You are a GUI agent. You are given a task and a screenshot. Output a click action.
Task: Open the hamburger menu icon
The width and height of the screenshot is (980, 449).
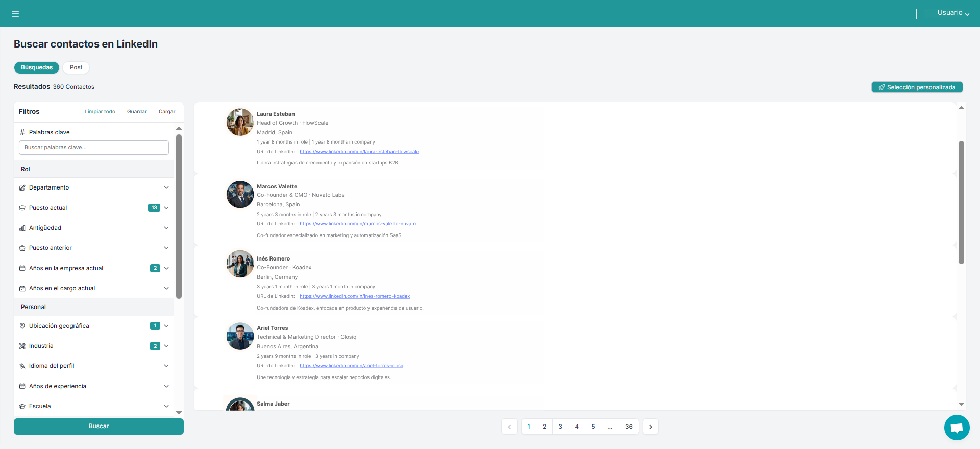(15, 14)
